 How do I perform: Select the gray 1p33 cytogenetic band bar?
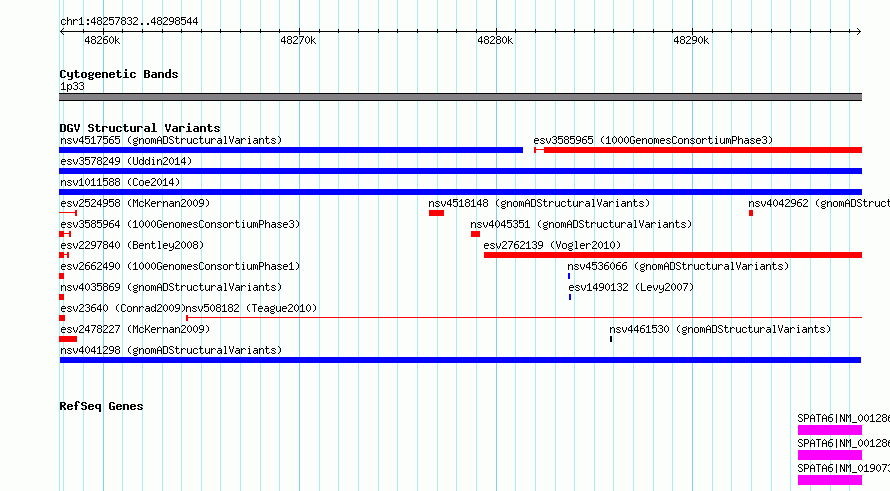(460, 97)
